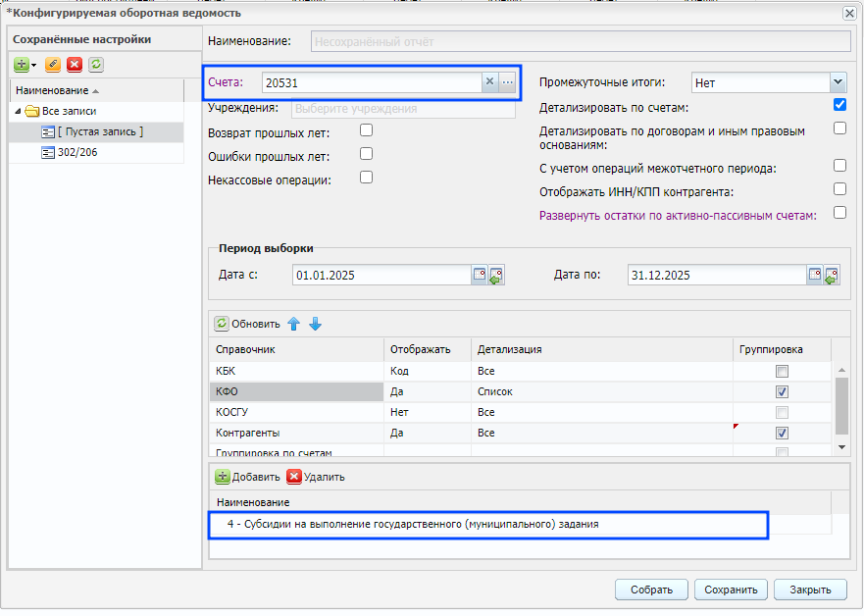Click the Наименование report name field
This screenshot has width=864, height=616.
581,42
